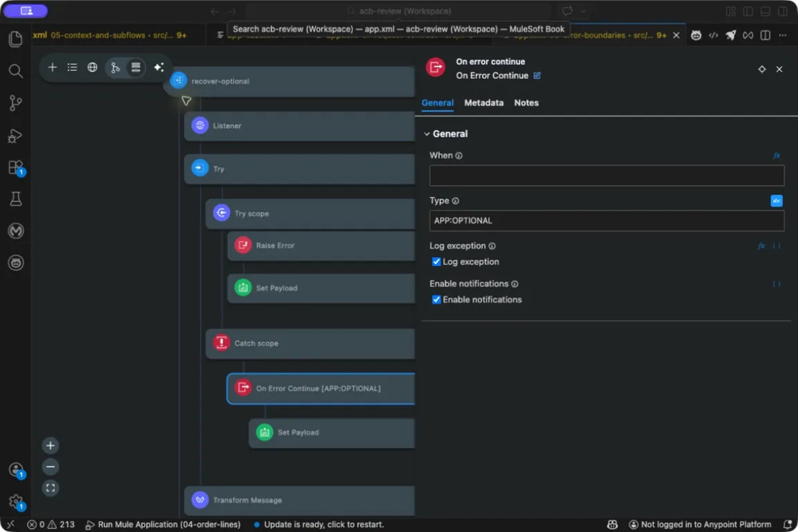Zoom out on the flow canvas
Viewport: 798px width, 532px height.
51,467
